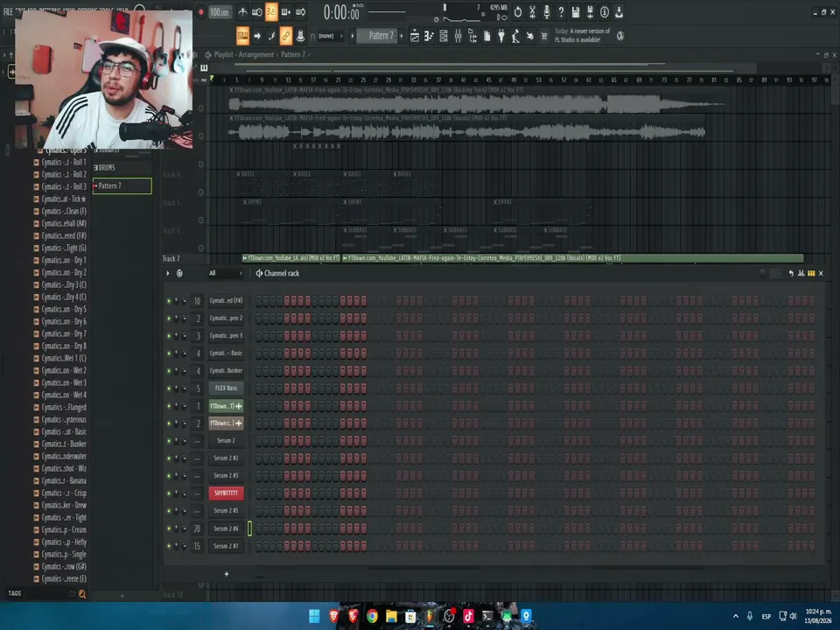840x630 pixels.
Task: Click mixer track number 20 for Serum 2 #6
Action: 197,528
